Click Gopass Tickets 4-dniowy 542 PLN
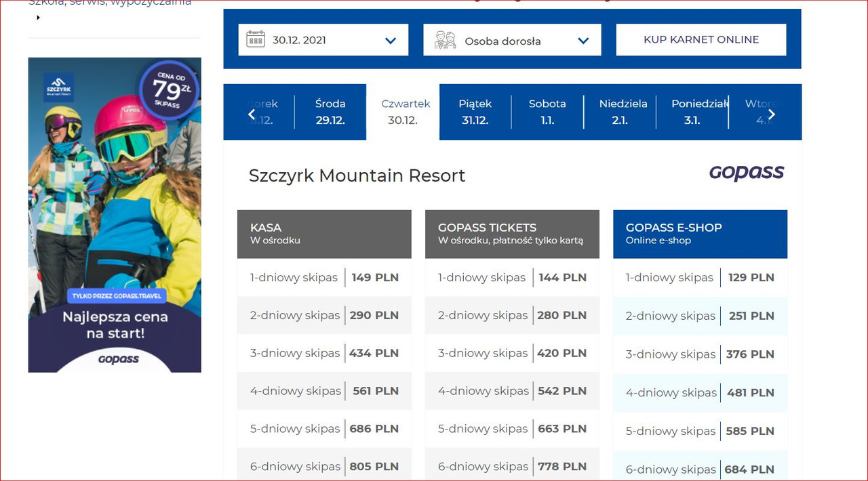Screen dimensions: 868x481 (x=512, y=391)
